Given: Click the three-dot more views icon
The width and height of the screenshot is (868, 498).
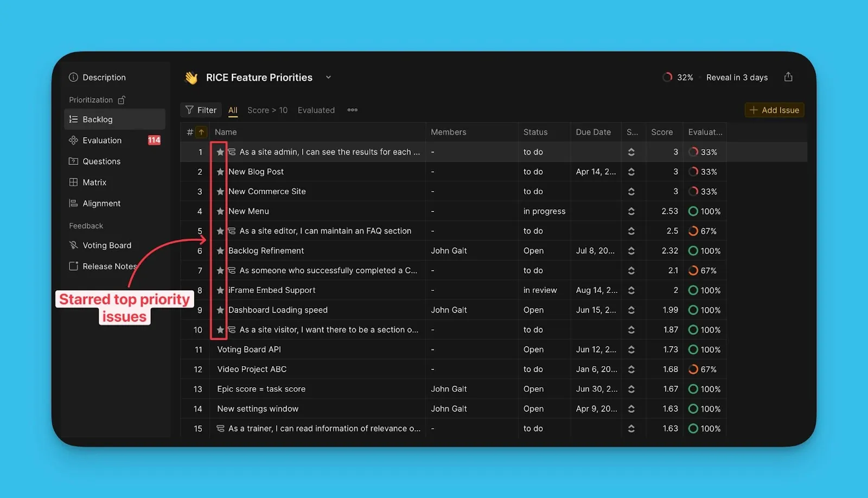Looking at the screenshot, I should (x=352, y=110).
